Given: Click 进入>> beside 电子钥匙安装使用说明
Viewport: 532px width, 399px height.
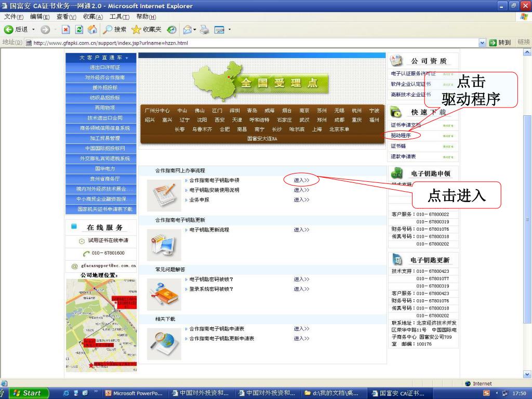Looking at the screenshot, I should (301, 190).
